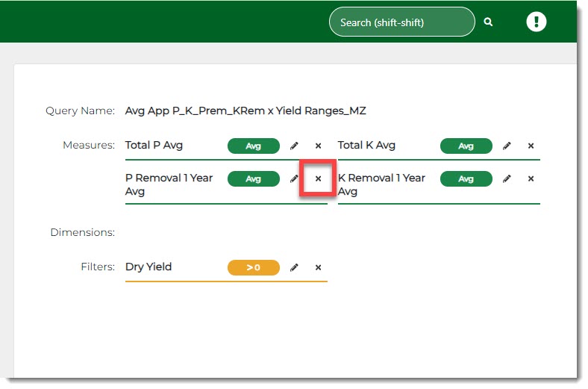Delete P Removal 1 Year Avg measure

[318, 178]
